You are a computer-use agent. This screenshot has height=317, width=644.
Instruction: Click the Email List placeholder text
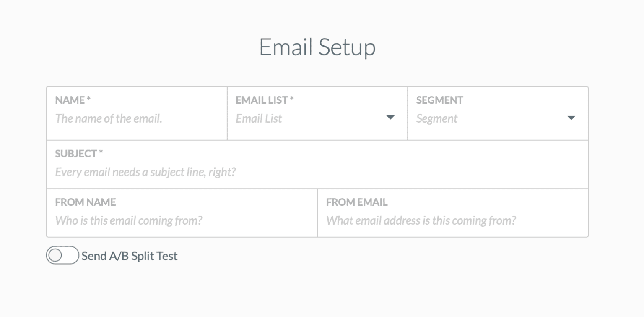click(258, 118)
